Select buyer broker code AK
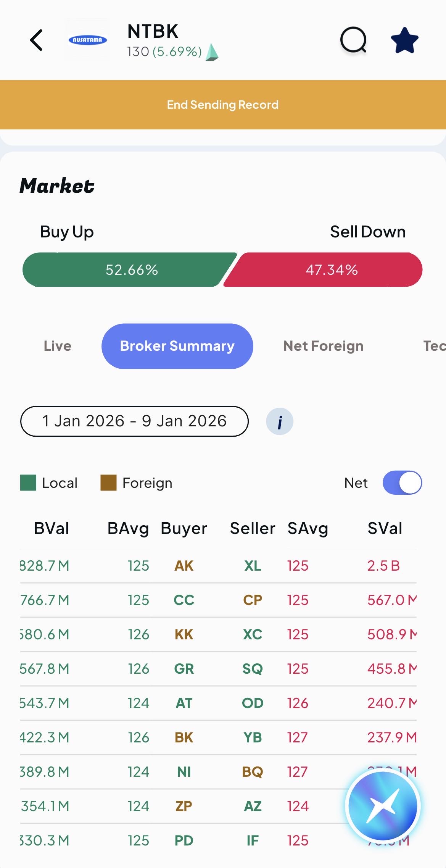446x868 pixels. [x=184, y=566]
